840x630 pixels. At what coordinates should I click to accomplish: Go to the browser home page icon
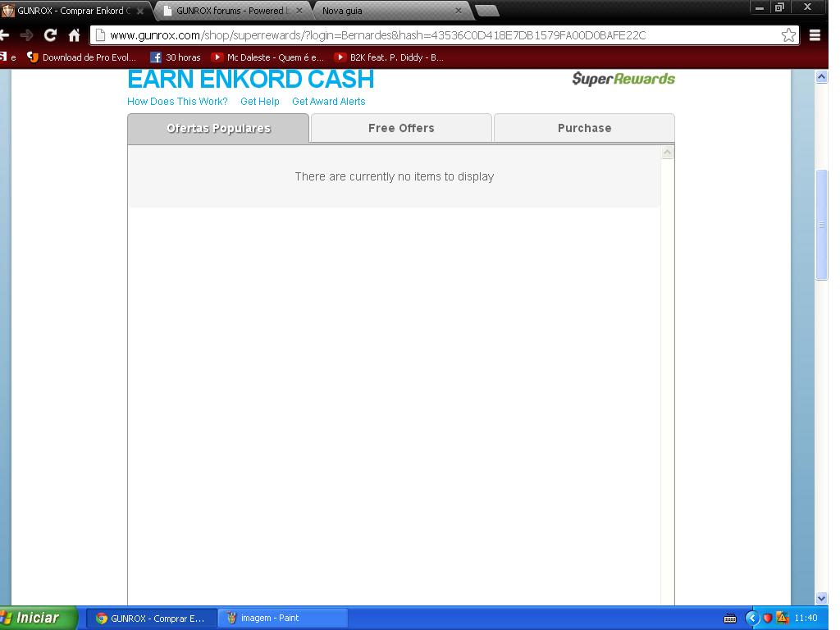pos(74,35)
